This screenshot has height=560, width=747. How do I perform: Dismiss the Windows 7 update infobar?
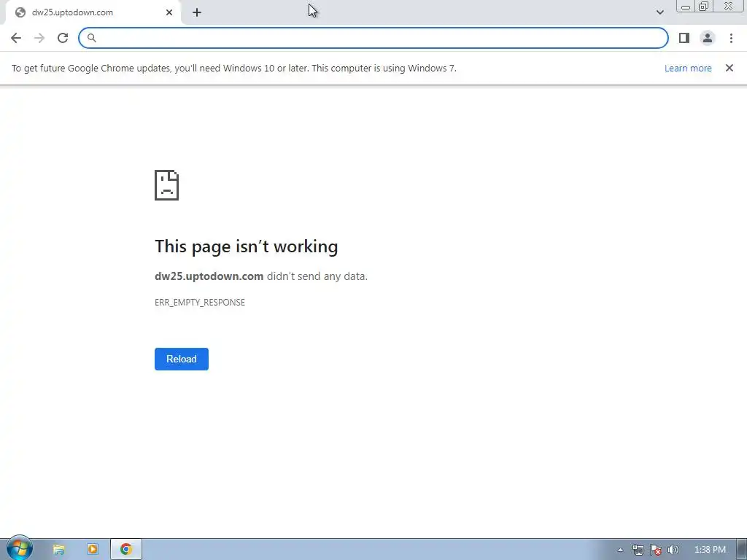coord(729,68)
